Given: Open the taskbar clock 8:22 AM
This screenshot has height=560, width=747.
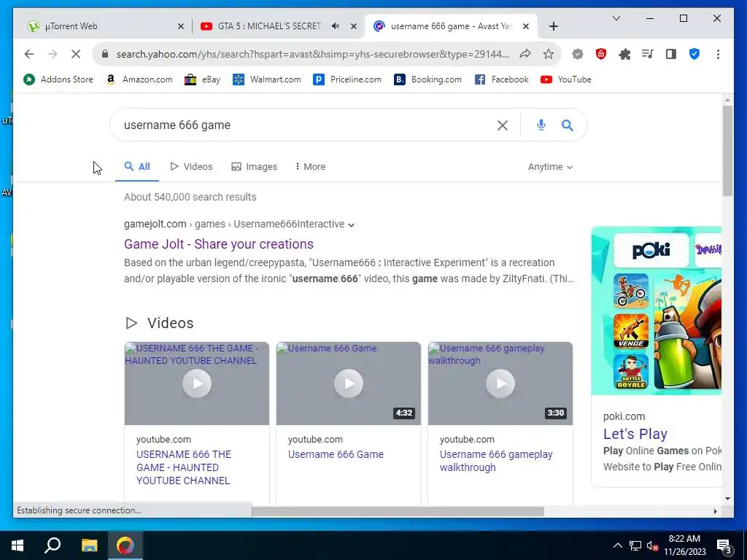Looking at the screenshot, I should click(684, 545).
